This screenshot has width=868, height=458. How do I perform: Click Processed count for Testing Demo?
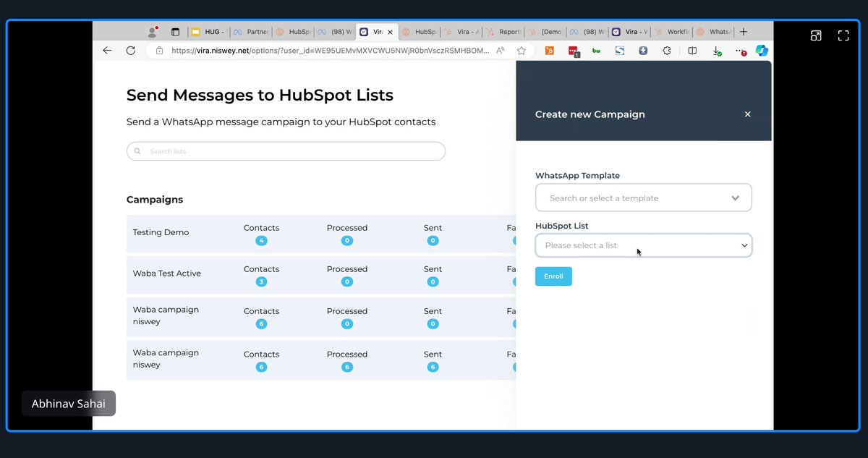coord(347,240)
